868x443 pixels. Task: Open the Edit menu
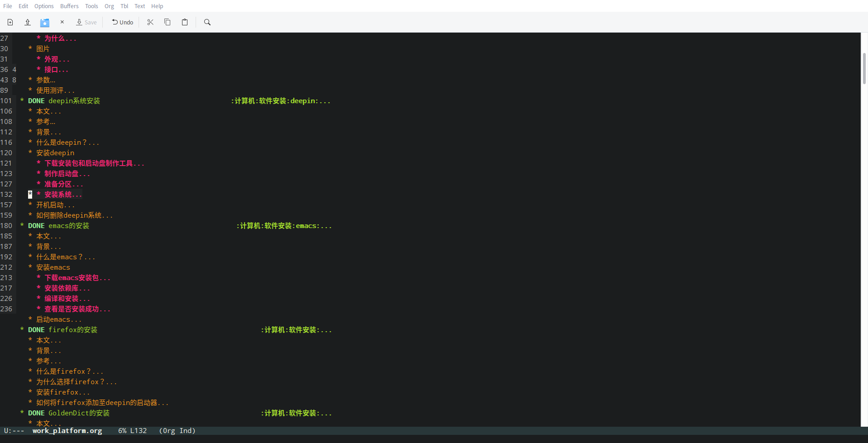click(24, 6)
